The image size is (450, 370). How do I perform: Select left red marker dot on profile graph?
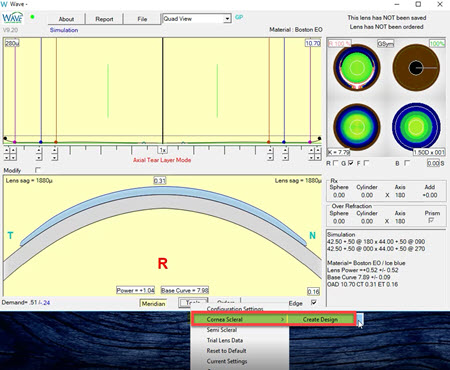point(56,142)
